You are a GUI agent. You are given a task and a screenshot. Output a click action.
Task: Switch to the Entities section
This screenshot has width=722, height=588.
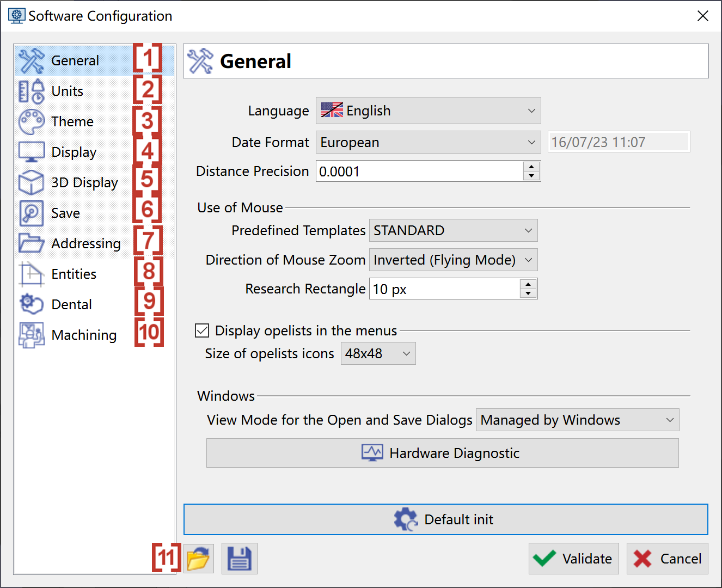(x=74, y=274)
